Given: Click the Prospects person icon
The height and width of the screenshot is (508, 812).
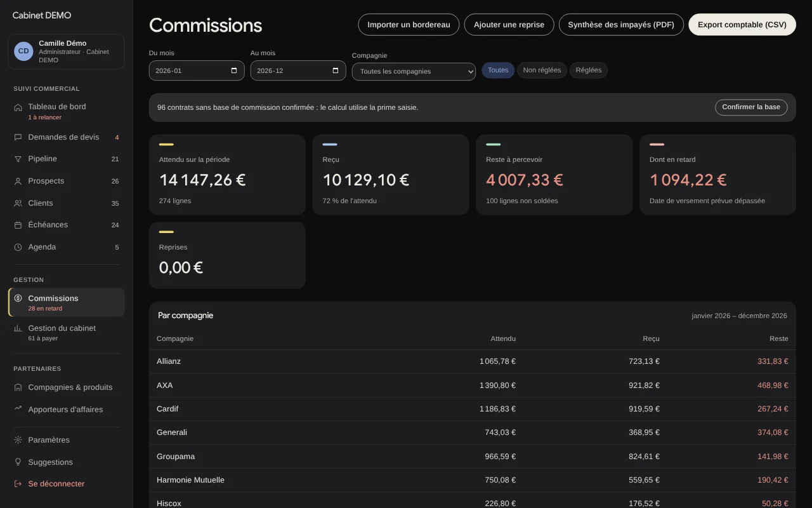Looking at the screenshot, I should tap(18, 181).
